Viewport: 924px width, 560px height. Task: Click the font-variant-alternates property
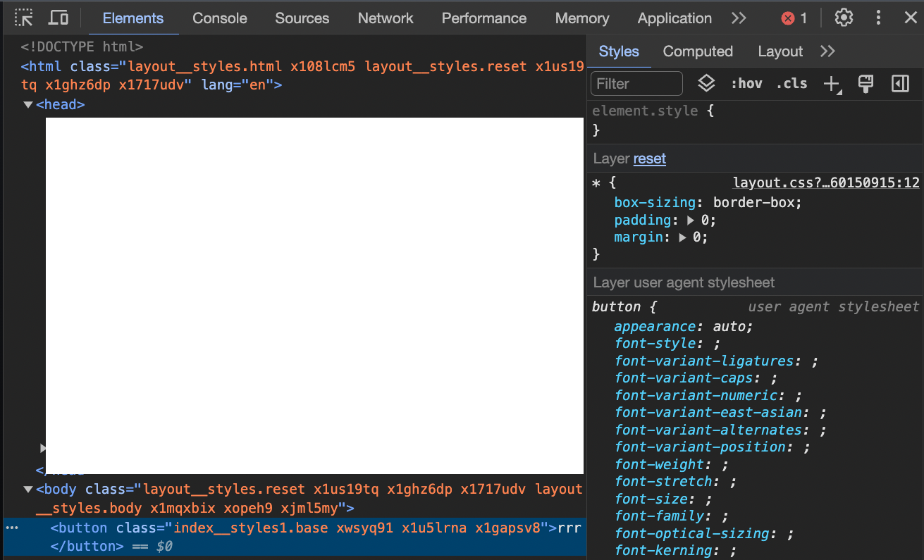(x=708, y=430)
